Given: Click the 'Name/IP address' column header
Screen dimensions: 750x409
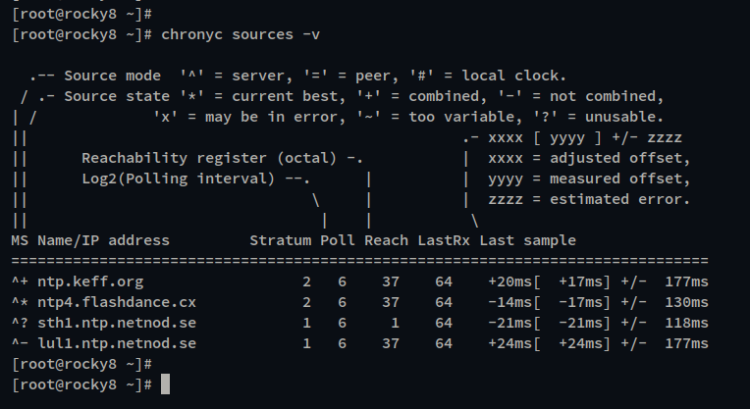Looking at the screenshot, I should pyautogui.click(x=103, y=240).
